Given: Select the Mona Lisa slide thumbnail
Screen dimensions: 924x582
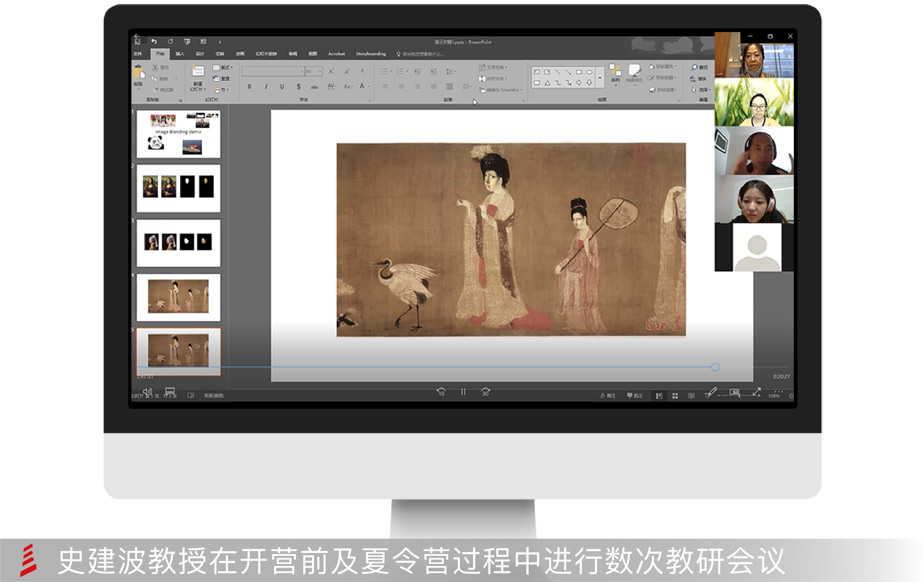Looking at the screenshot, I should click(x=178, y=188).
